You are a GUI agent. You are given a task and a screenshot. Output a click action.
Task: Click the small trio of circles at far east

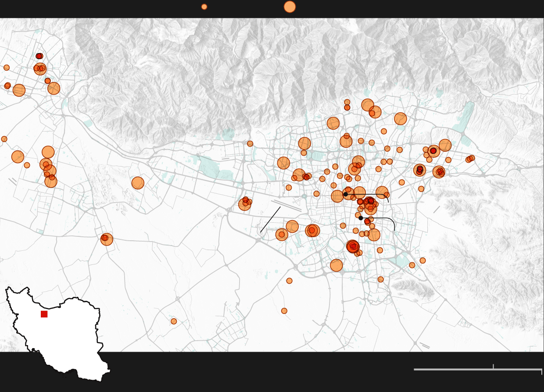[470, 159]
